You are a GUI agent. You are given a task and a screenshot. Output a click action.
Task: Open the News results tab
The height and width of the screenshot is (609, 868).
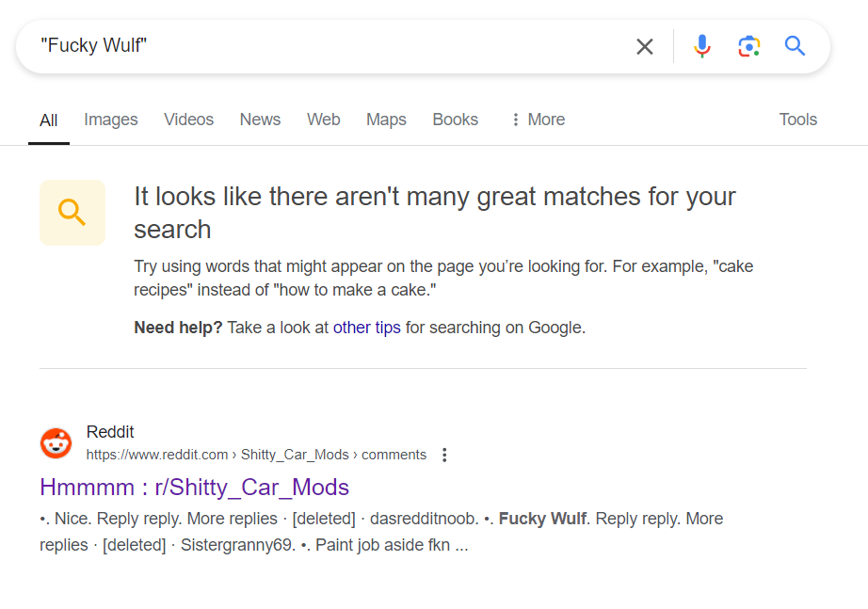point(260,120)
